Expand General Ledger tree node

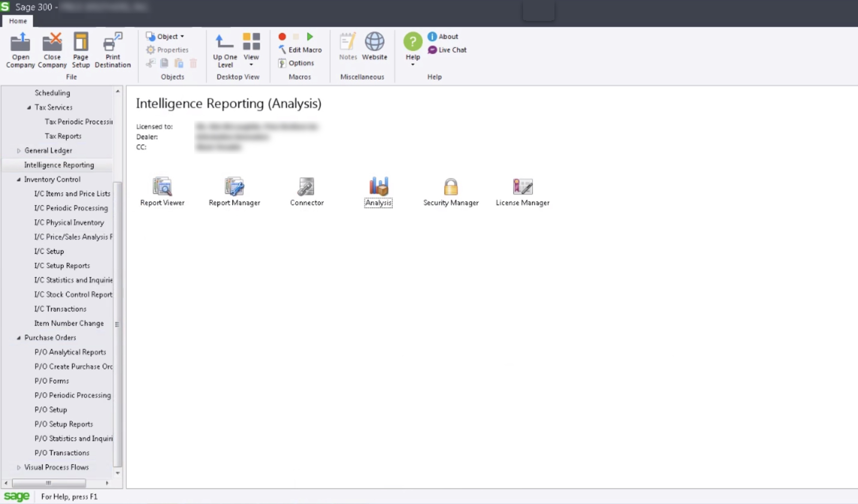(x=19, y=151)
